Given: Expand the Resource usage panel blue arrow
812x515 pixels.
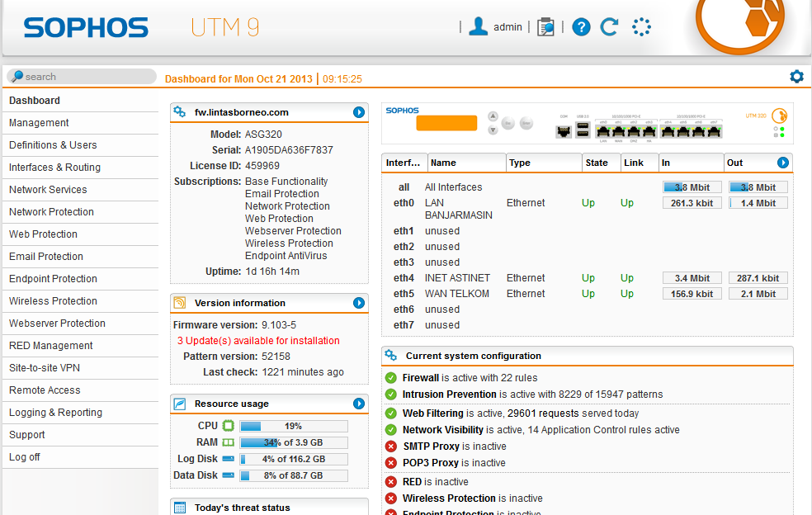Looking at the screenshot, I should 359,404.
